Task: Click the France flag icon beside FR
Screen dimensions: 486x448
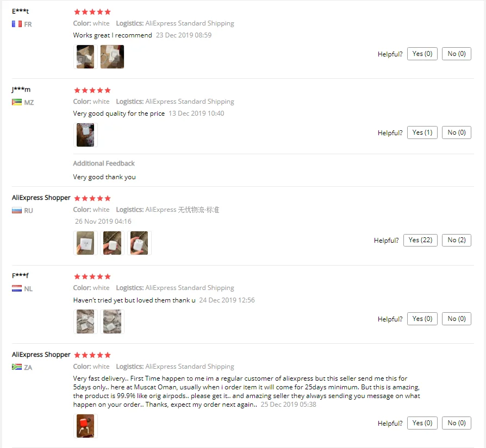Action: [x=17, y=24]
